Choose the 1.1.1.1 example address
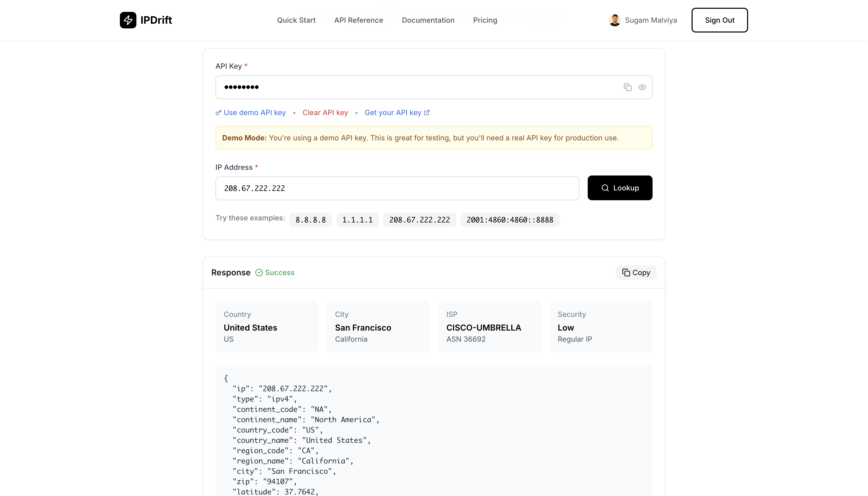 coord(357,220)
